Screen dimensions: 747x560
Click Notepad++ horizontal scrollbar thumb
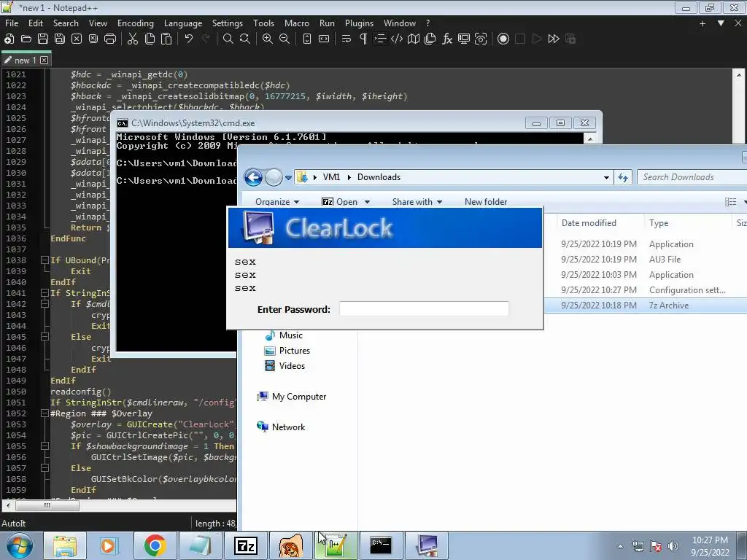[x=47, y=505]
